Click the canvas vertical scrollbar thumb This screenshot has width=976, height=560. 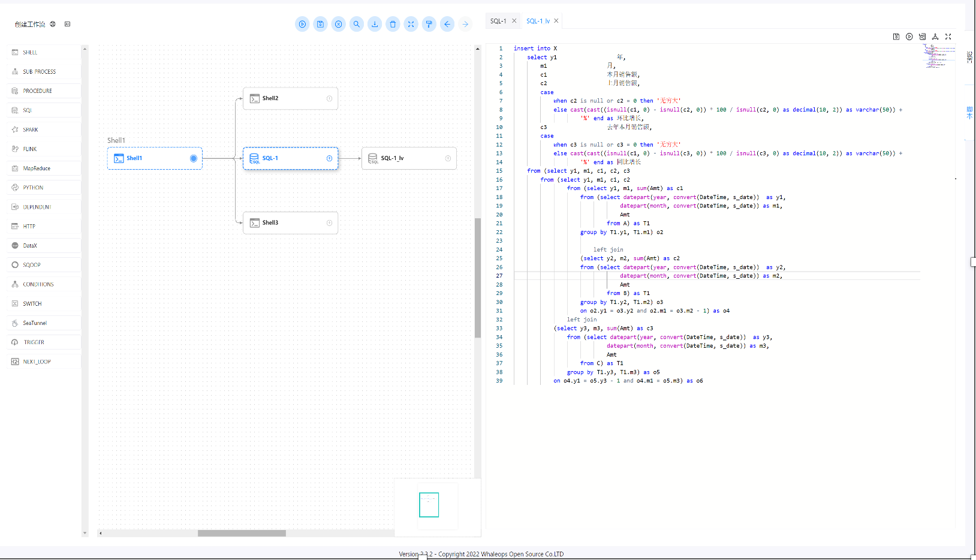pyautogui.click(x=478, y=278)
